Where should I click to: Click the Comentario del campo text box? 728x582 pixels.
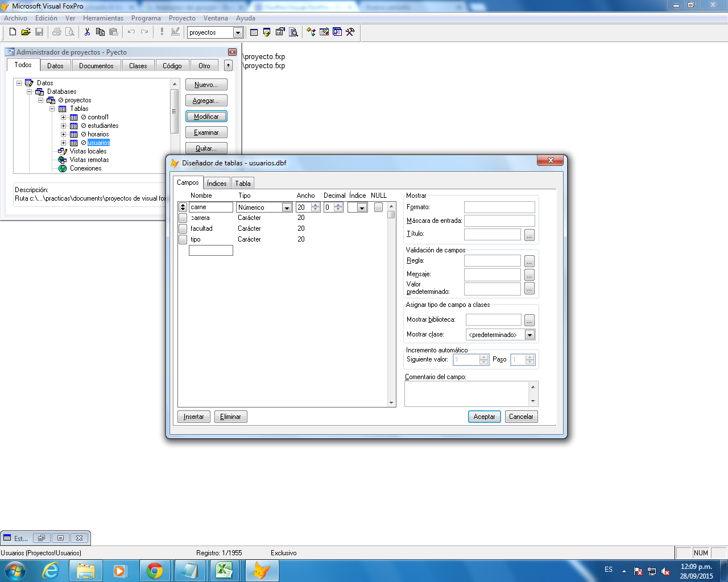[467, 394]
